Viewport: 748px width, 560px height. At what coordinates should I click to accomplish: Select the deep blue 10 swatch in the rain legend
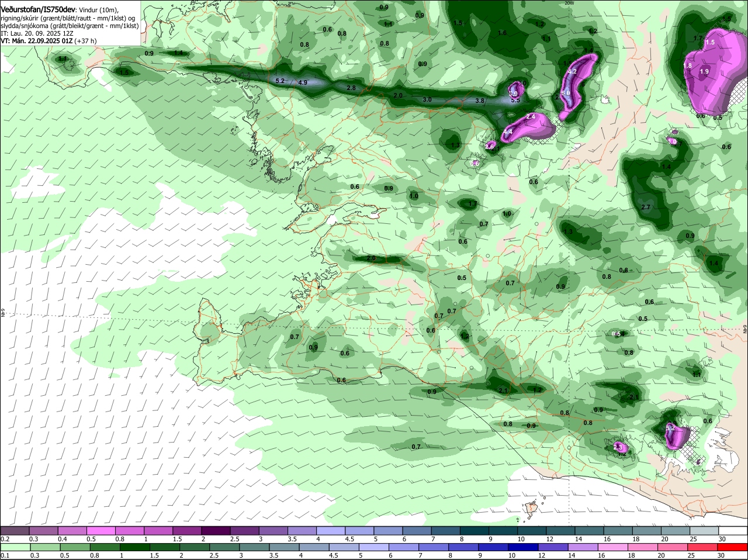point(524,547)
